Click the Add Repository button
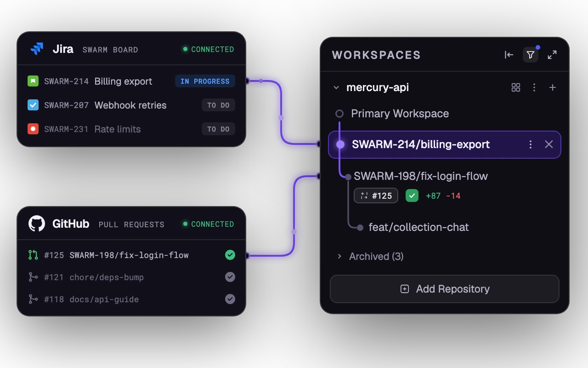 click(x=445, y=289)
